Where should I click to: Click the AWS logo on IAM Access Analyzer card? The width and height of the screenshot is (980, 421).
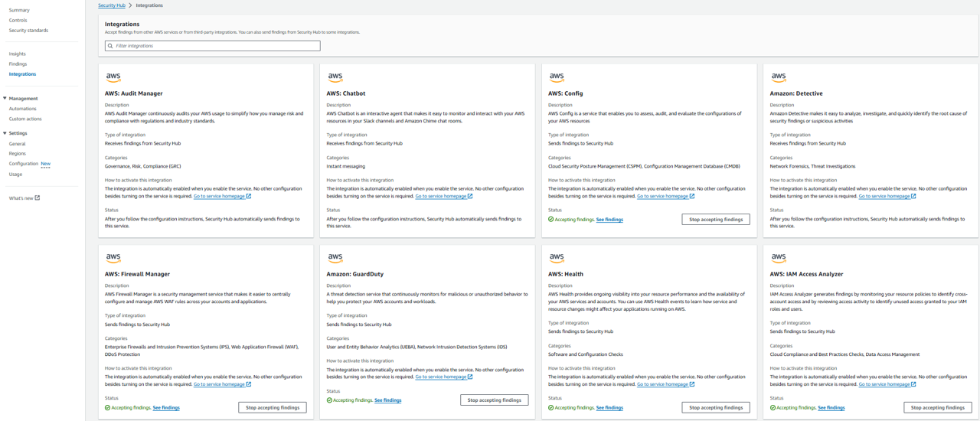point(778,258)
